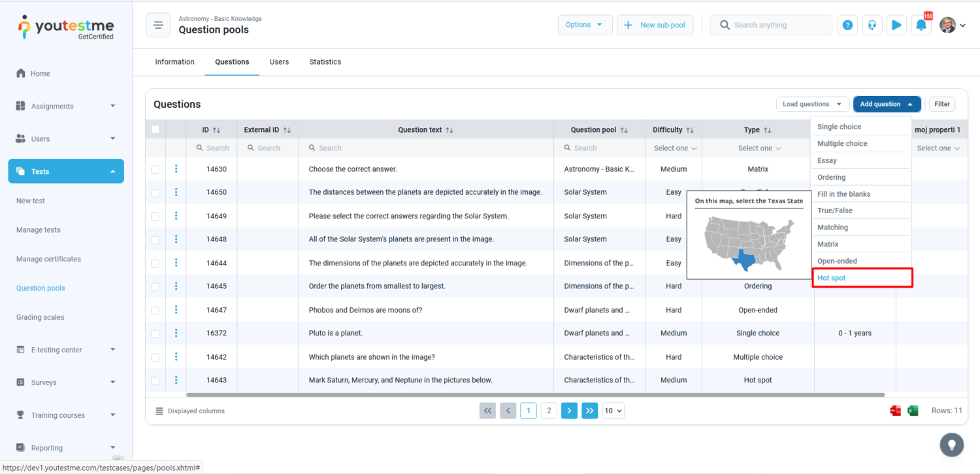Viewport: 980px width, 474px height.
Task: Click the play video tutorial icon
Action: [x=896, y=25]
